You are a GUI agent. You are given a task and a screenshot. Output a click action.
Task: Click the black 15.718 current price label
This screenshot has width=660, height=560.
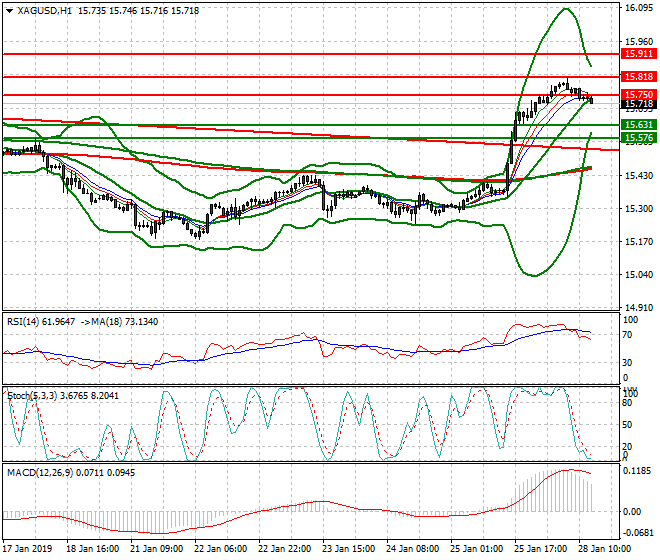click(638, 104)
